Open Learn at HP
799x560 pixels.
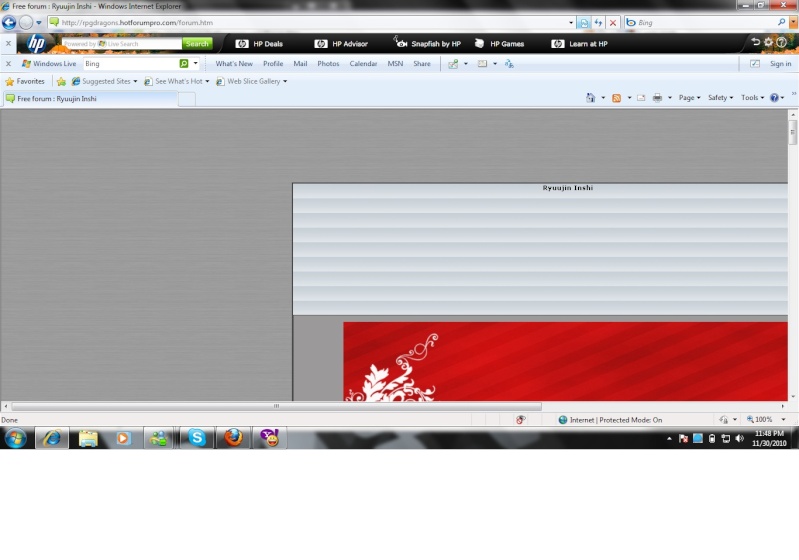579,44
